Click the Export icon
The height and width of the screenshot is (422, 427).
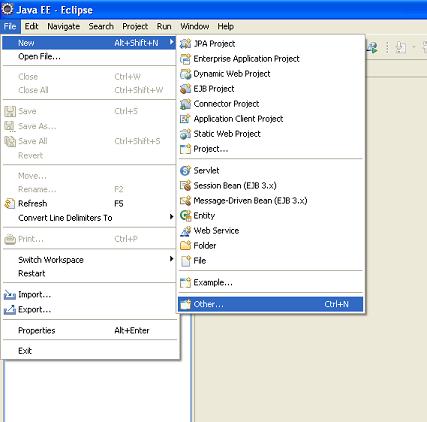click(x=10, y=310)
